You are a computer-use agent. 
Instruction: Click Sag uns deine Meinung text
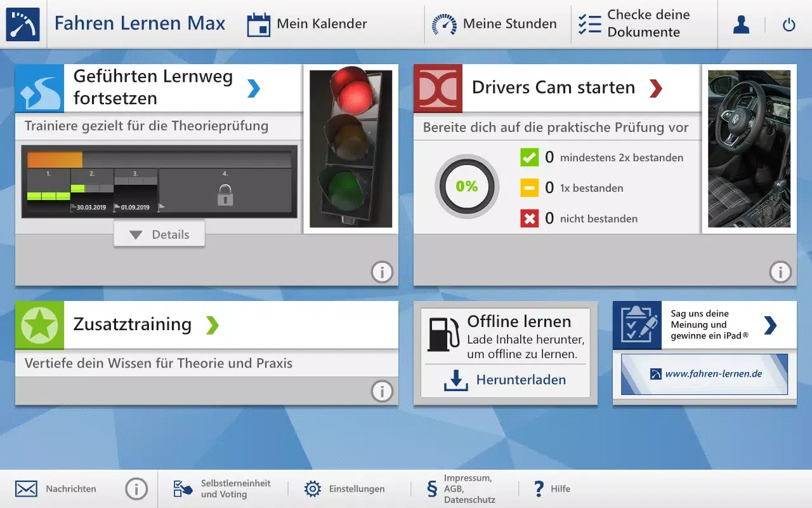click(709, 324)
